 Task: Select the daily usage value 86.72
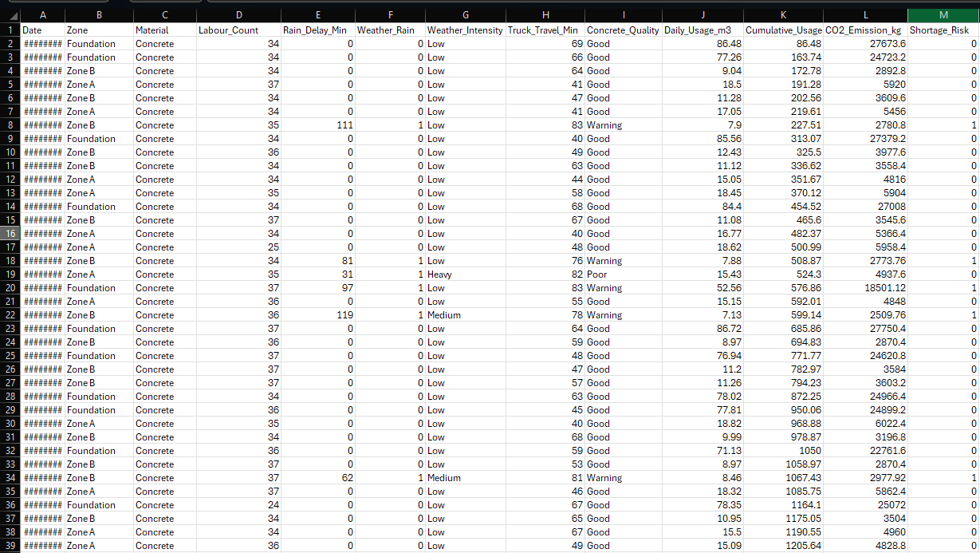(703, 329)
